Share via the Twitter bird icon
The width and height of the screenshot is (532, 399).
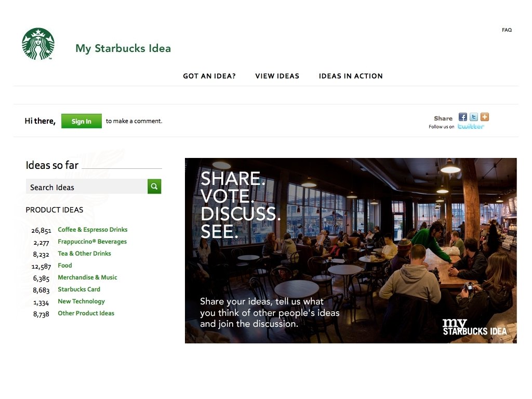(x=474, y=117)
